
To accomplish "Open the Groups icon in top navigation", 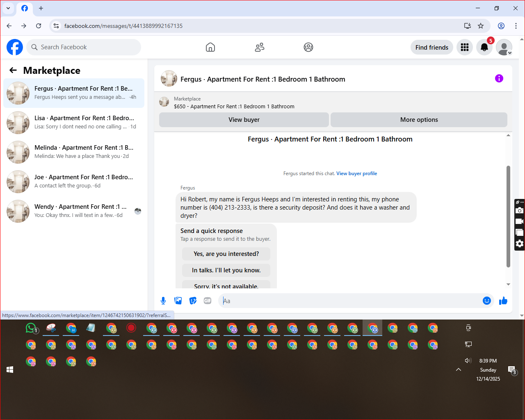I will 308,47.
